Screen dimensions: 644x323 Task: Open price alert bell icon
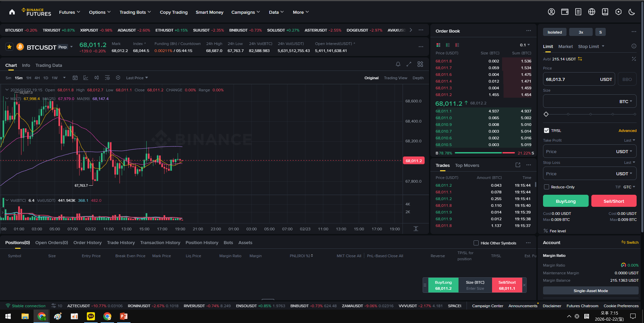(398, 64)
